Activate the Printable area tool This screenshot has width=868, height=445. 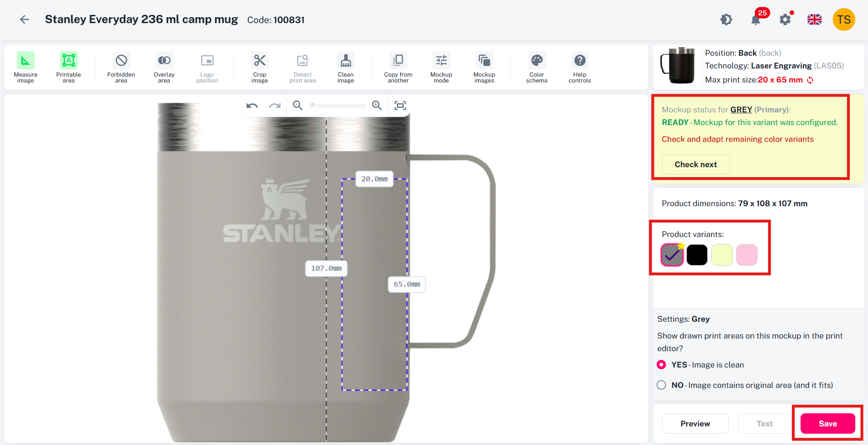[x=68, y=68]
